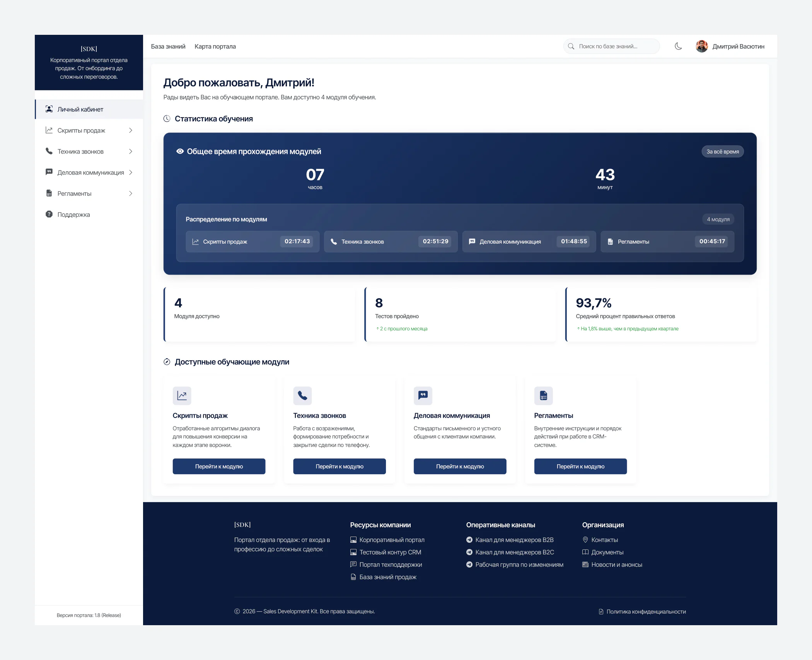Open the За всё время period selector

pyautogui.click(x=722, y=152)
